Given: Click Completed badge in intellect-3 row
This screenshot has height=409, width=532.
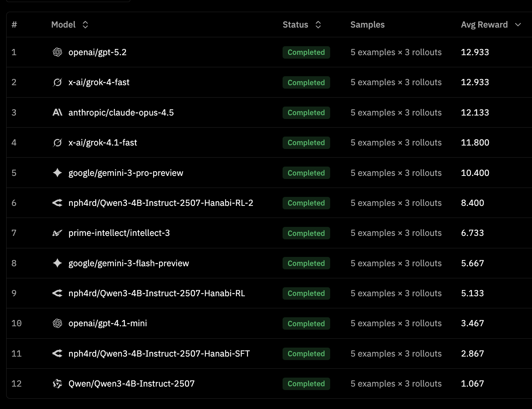Looking at the screenshot, I should click(306, 233).
